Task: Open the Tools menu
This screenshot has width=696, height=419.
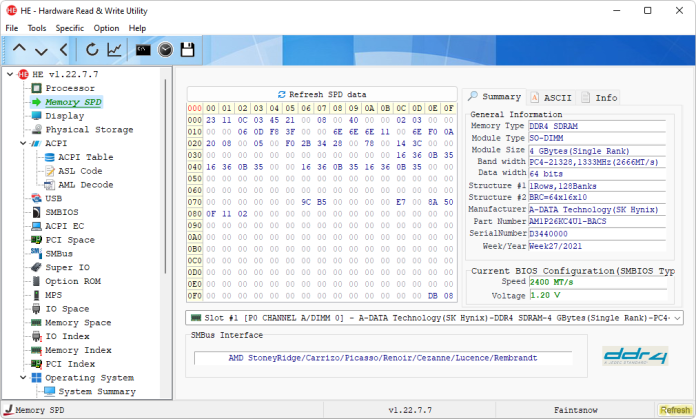Action: click(x=37, y=28)
